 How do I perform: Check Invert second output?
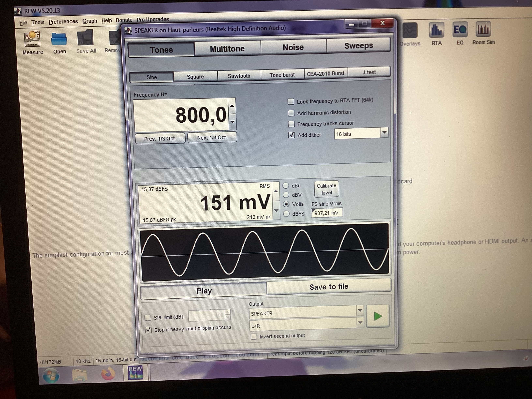(x=254, y=336)
